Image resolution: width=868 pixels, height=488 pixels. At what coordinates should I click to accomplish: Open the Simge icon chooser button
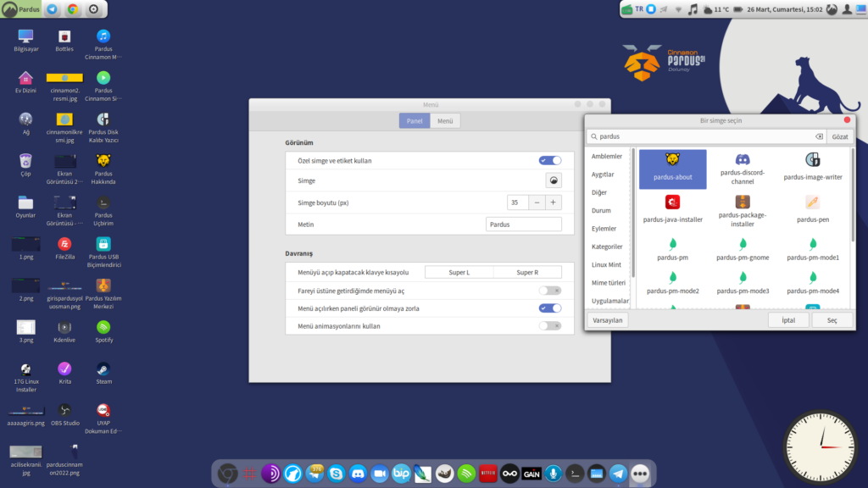pos(553,180)
